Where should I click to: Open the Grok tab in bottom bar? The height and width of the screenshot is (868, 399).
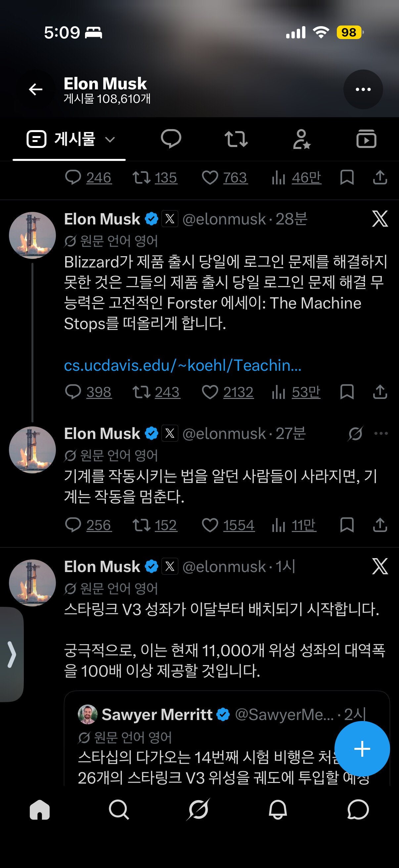tap(198, 809)
